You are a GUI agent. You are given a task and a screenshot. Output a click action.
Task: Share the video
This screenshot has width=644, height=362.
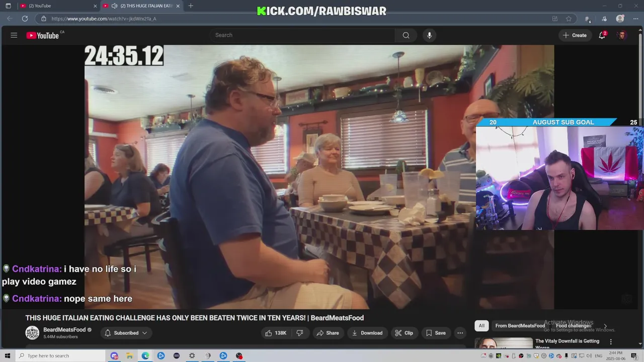coord(328,333)
